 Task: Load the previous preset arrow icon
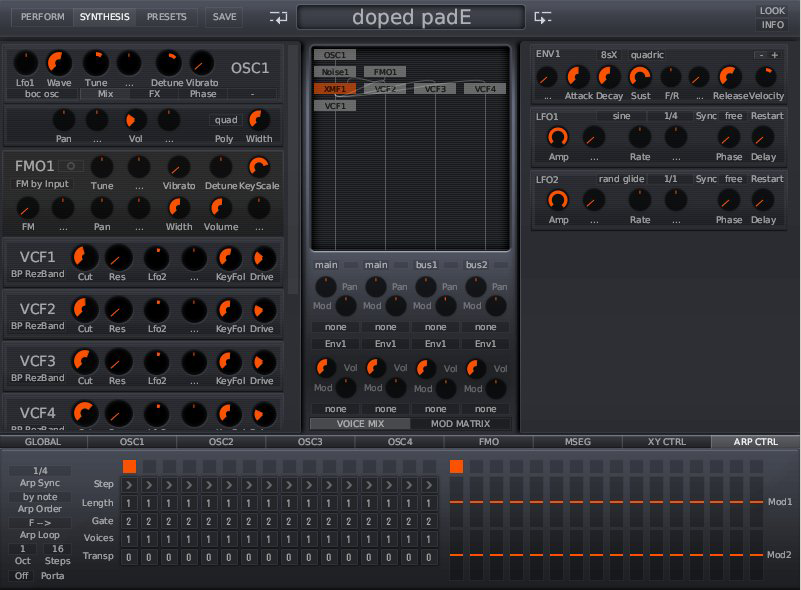pyautogui.click(x=278, y=18)
